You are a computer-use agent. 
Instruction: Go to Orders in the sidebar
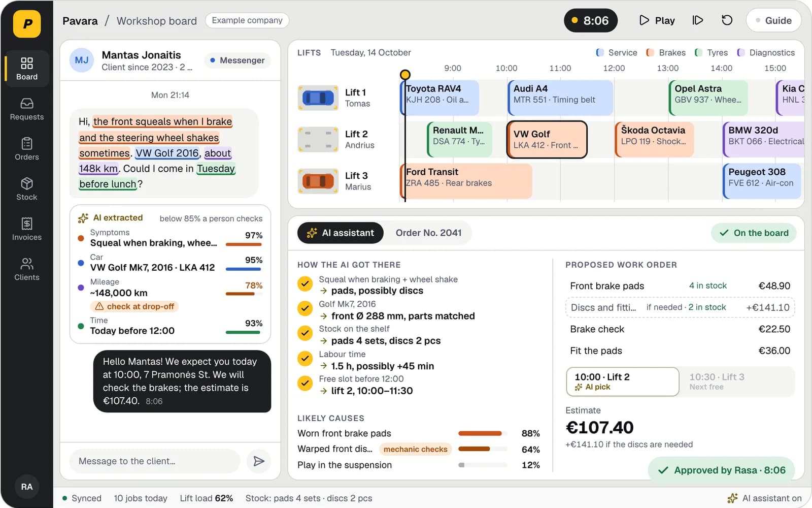point(27,149)
